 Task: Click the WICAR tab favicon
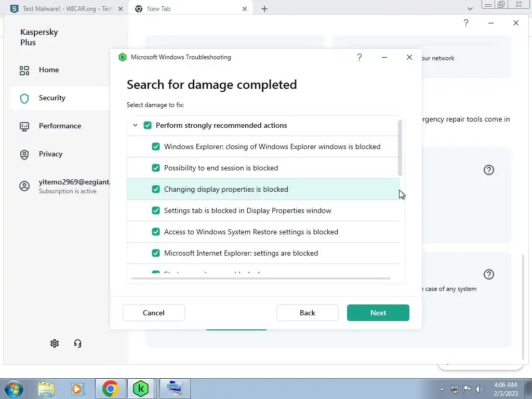(14, 9)
